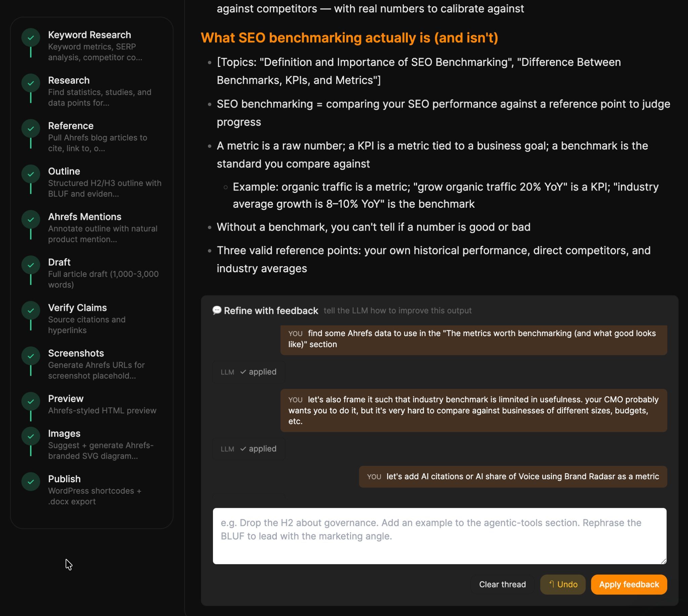688x616 pixels.
Task: Click the bullet SEO benchmarking = comparing your SEO
Action: coord(443,113)
